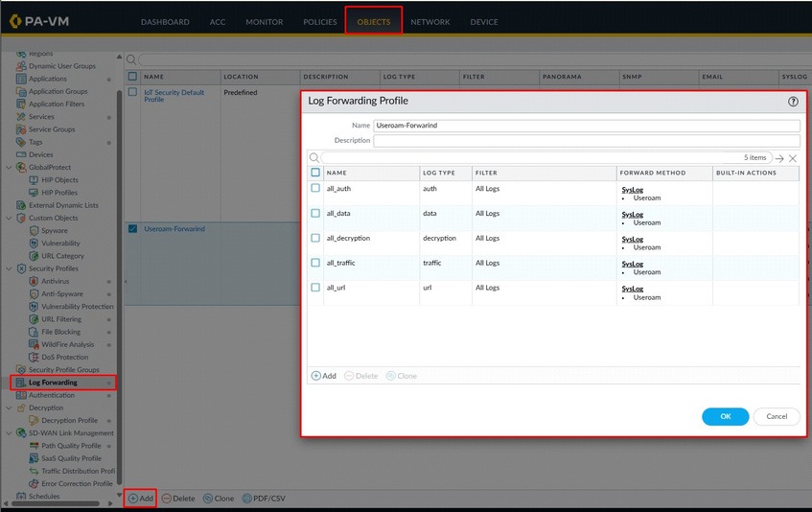812x512 pixels.
Task: Click Add in the dialog's match list
Action: pos(324,376)
